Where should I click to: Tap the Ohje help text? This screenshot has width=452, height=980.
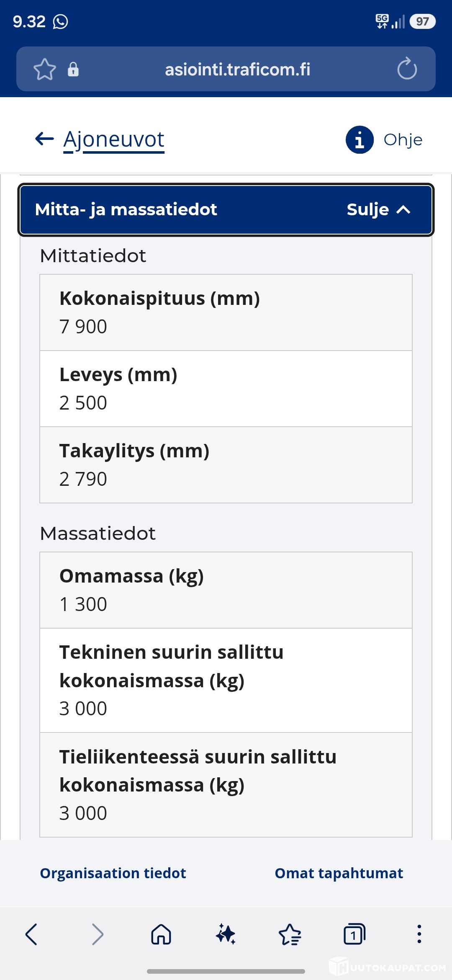403,139
